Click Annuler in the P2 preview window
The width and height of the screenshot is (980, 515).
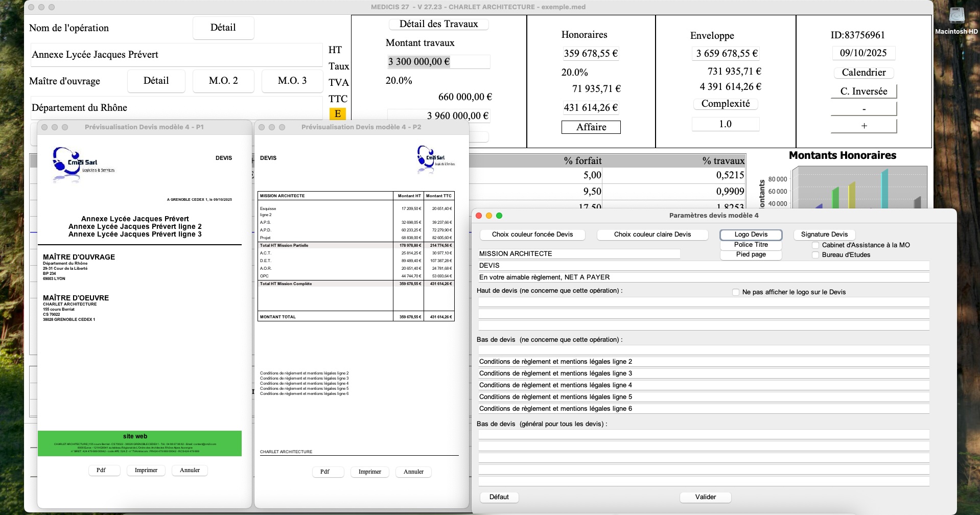click(x=413, y=472)
